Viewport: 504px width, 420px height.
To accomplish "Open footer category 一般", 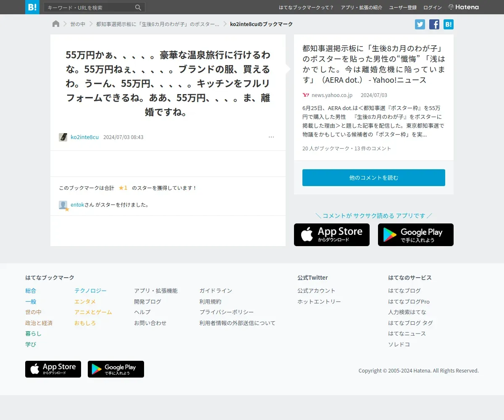I will click(31, 302).
